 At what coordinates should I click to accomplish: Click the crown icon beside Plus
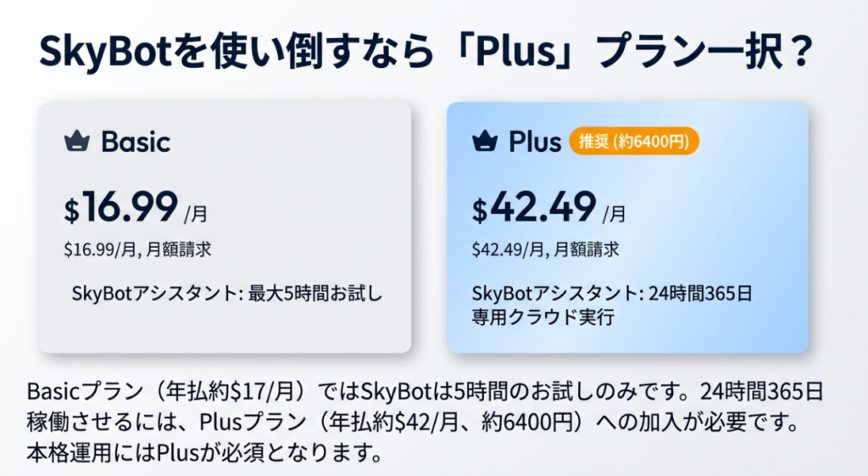(486, 142)
